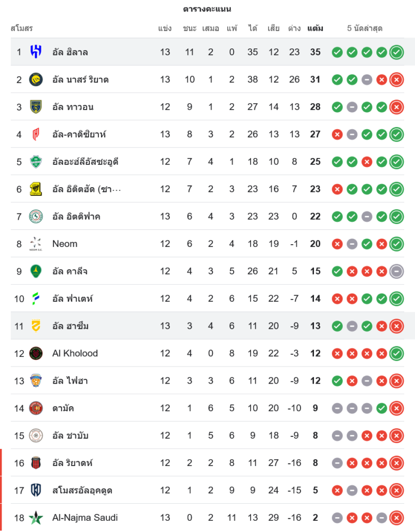The height and width of the screenshot is (532, 415).
Task: Click อัล ทาวอน first green win indicator
Action: (x=337, y=107)
